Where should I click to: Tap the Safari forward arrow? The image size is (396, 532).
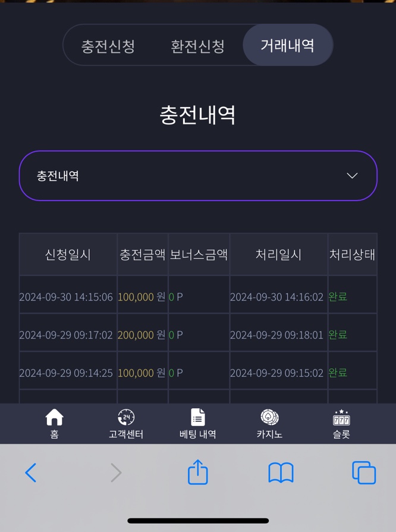116,472
